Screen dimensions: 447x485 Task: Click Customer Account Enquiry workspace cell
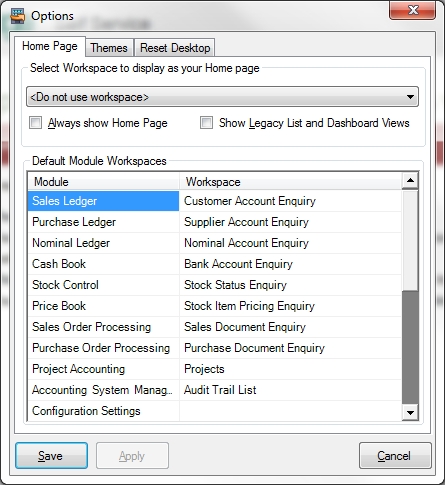click(290, 201)
